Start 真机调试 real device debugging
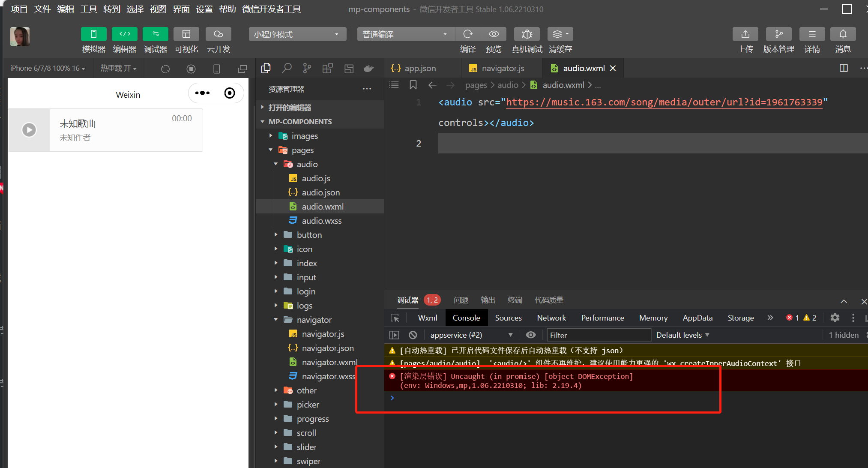Image resolution: width=868 pixels, height=468 pixels. click(527, 34)
